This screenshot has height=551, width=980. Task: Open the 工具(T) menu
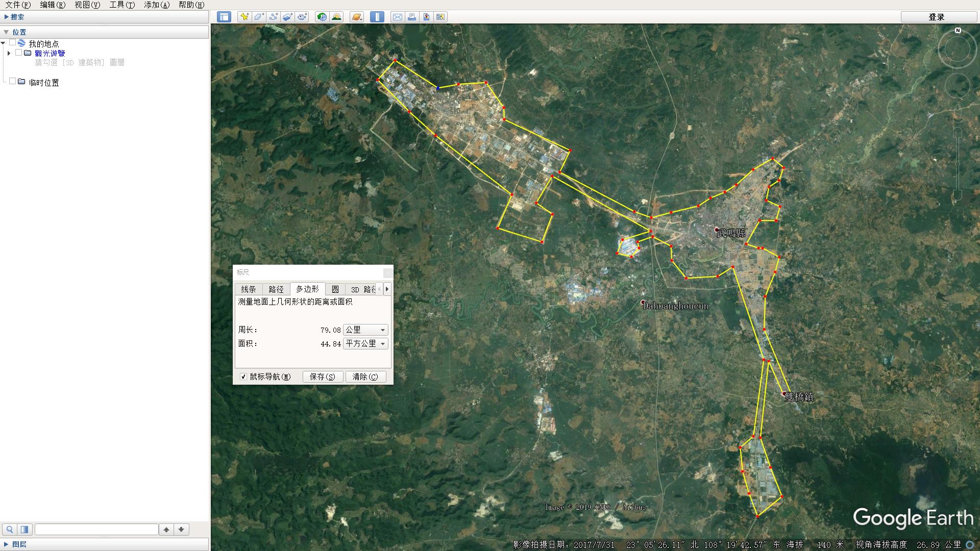pyautogui.click(x=122, y=5)
